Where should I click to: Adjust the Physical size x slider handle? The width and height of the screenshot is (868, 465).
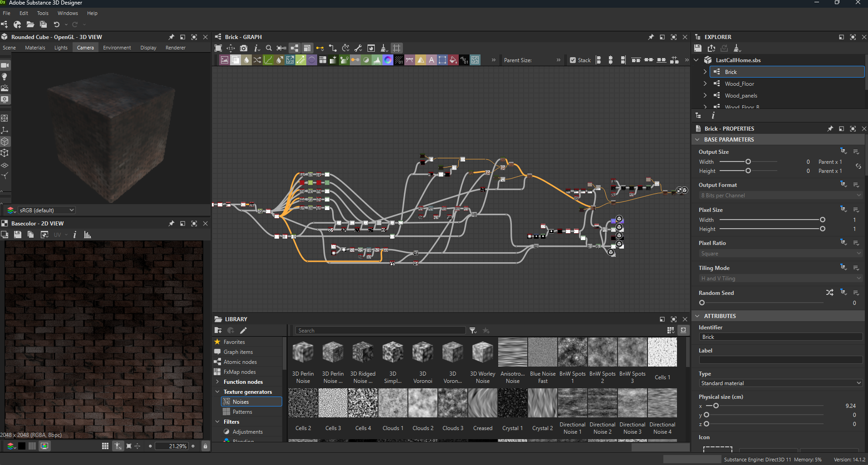716,406
